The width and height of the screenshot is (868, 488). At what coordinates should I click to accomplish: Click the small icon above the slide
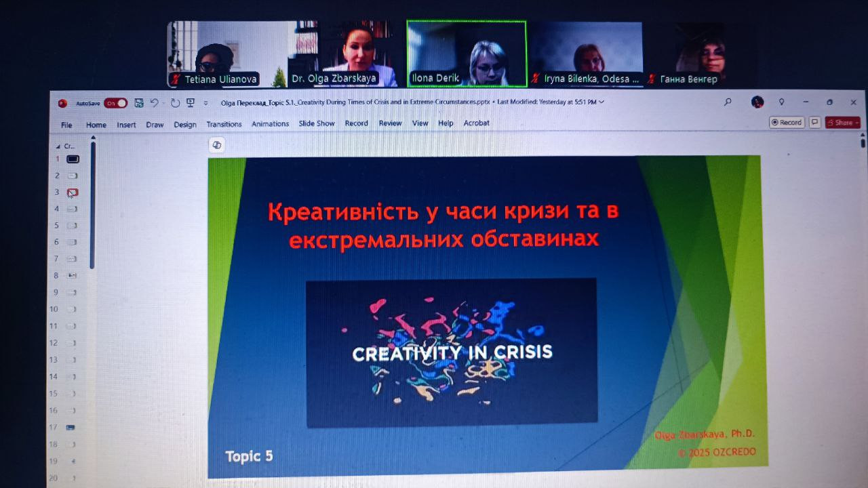coord(217,145)
